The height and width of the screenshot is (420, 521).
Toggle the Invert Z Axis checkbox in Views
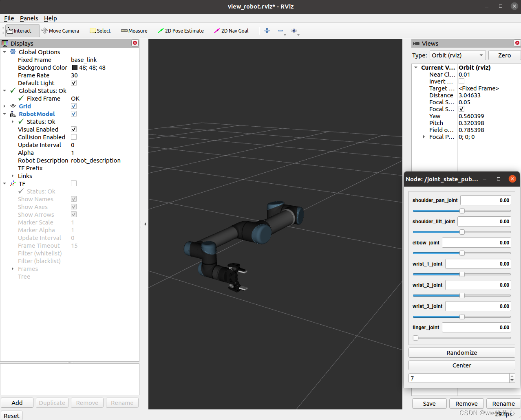coord(461,81)
